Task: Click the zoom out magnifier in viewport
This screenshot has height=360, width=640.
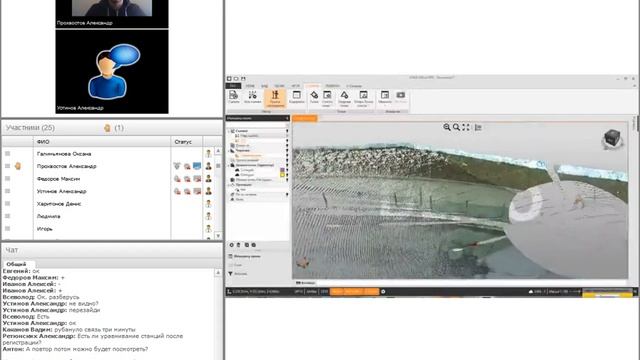Action: tap(456, 127)
